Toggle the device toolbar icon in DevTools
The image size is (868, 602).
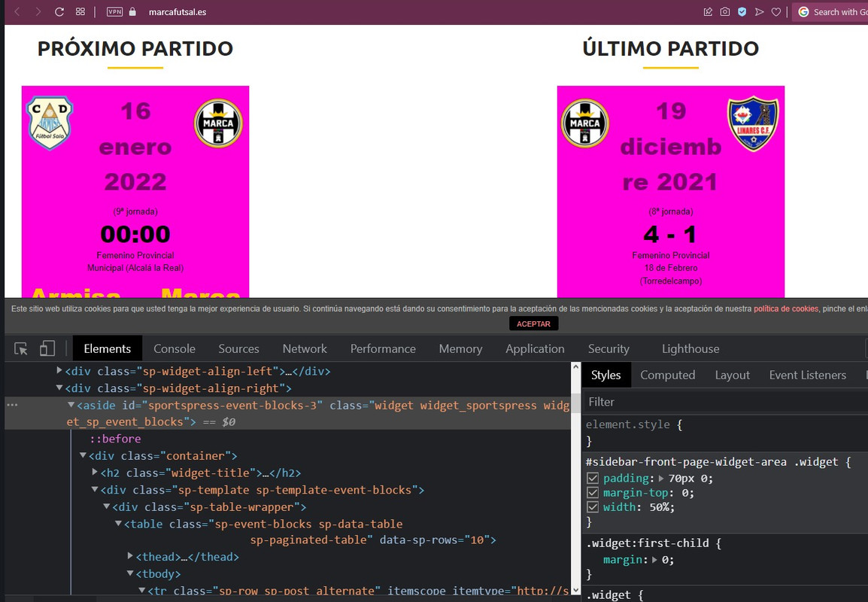pos(47,348)
